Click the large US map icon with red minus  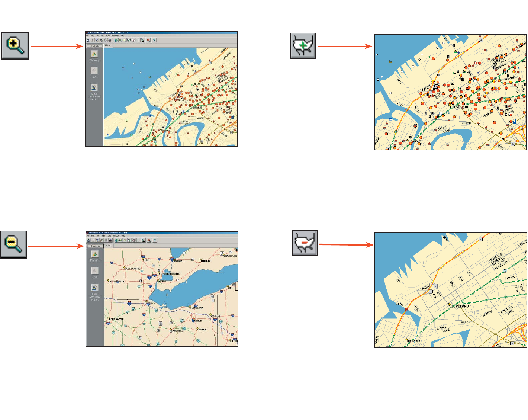305,243
